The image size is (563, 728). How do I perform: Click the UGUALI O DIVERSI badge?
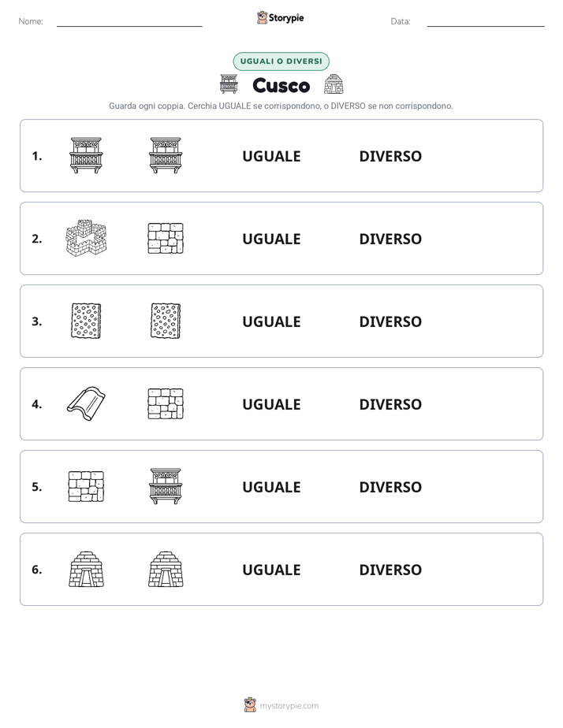tap(281, 61)
